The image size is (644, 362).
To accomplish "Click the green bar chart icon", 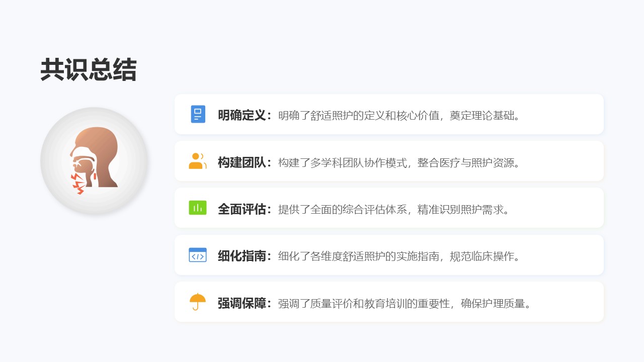I will 198,208.
